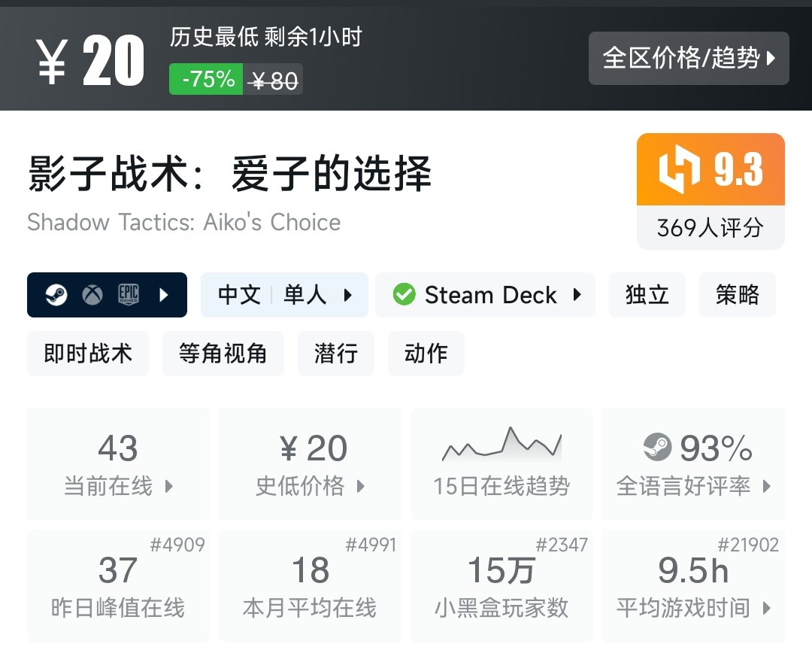Open the 平均游戏时间 playtime details
Screen dimensions: 812x650
694,586
